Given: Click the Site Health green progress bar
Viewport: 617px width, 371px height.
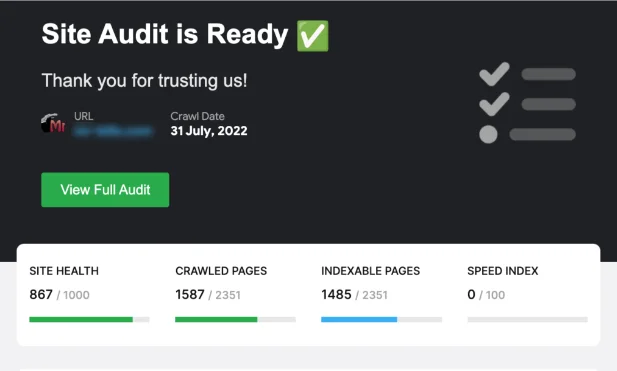Looking at the screenshot, I should pos(89,319).
